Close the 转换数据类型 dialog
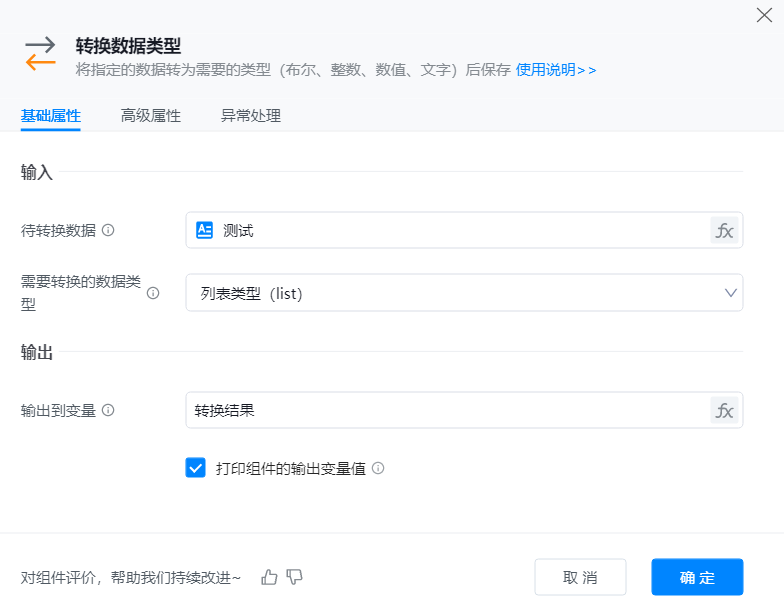The image size is (784, 607). (764, 15)
